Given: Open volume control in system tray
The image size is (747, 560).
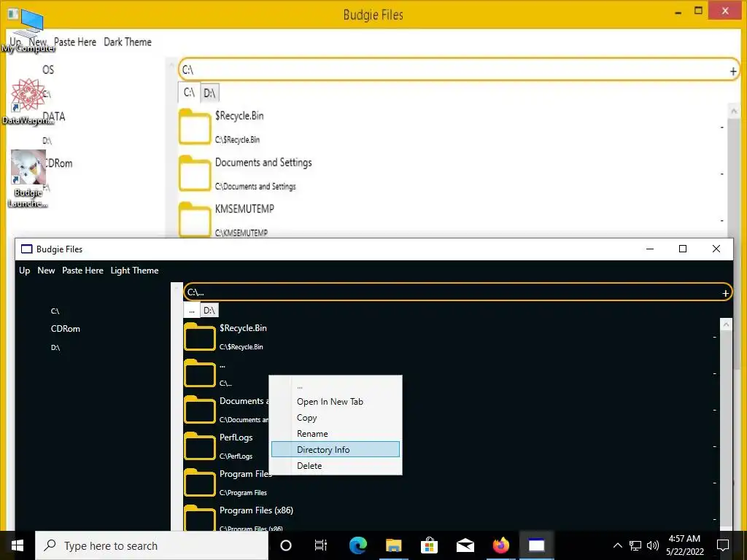Looking at the screenshot, I should coord(653,545).
